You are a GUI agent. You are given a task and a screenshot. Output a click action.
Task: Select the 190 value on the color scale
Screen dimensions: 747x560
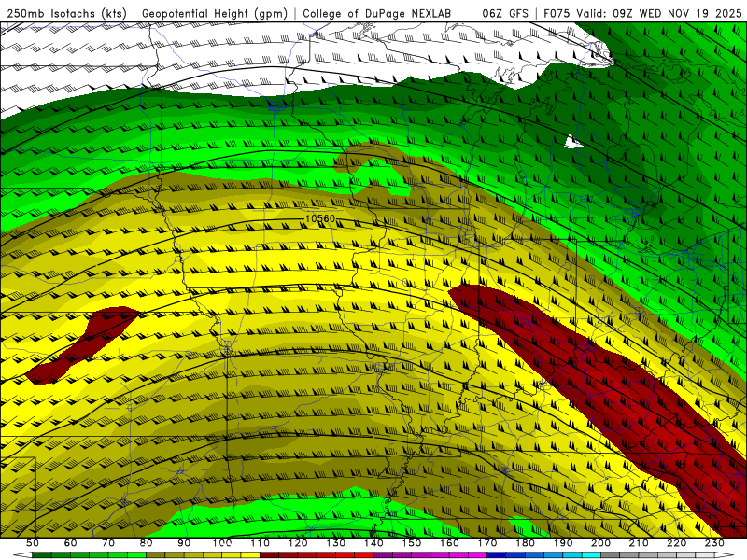[x=563, y=543]
